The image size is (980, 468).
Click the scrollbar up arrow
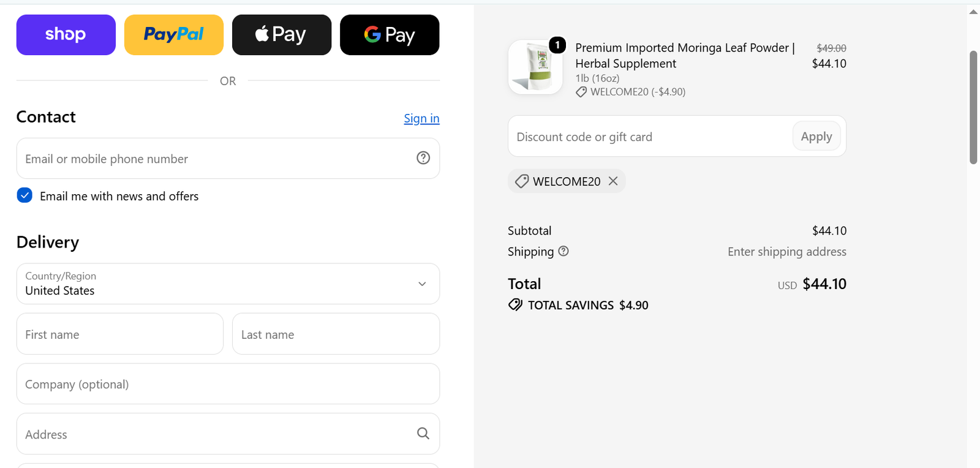(973, 12)
